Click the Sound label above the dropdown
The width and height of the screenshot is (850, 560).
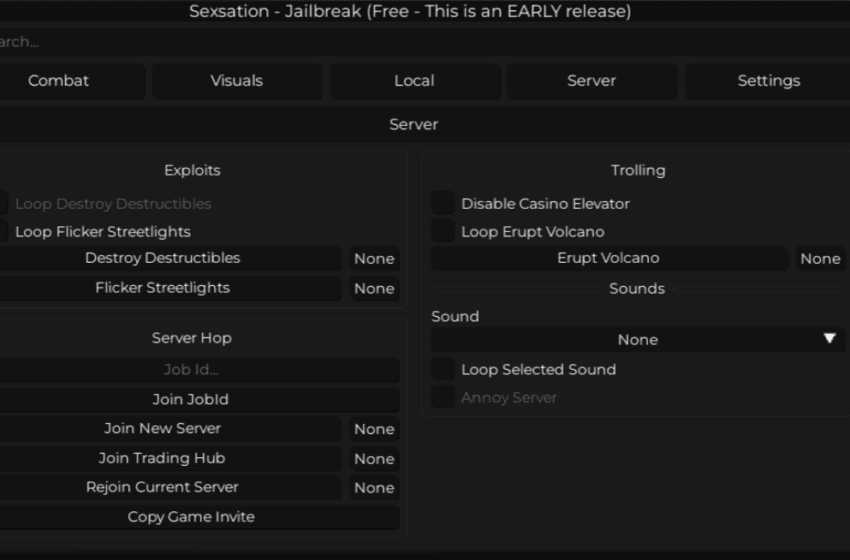pos(455,316)
